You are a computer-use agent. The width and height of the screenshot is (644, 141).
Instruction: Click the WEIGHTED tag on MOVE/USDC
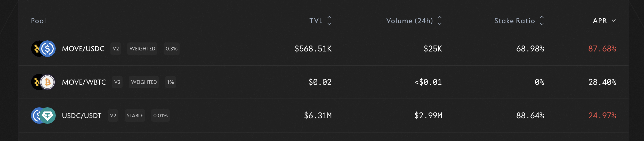142,49
